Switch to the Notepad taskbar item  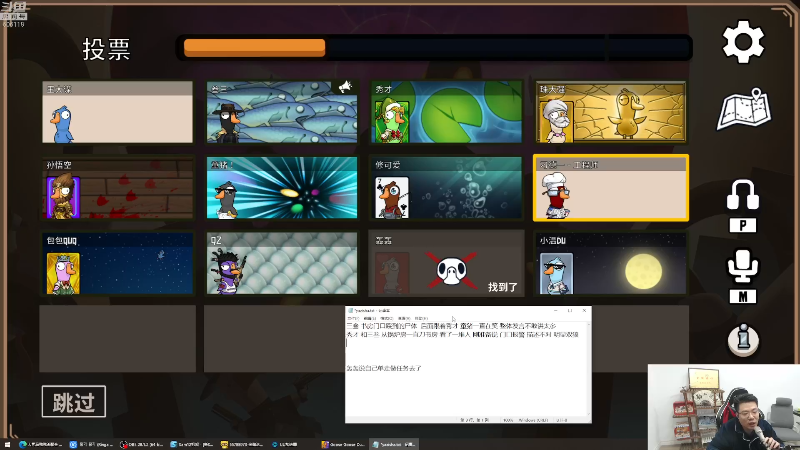(x=393, y=444)
